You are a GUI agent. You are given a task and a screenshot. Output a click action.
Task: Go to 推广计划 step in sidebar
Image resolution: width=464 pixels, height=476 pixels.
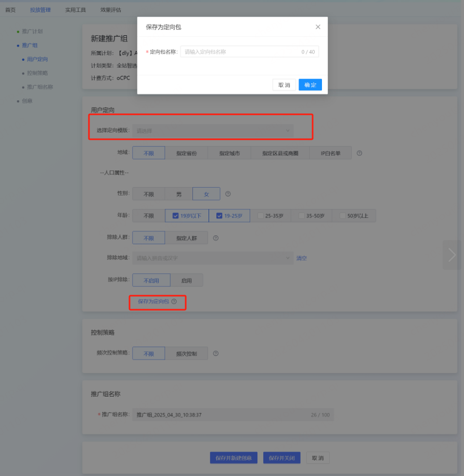tap(32, 31)
